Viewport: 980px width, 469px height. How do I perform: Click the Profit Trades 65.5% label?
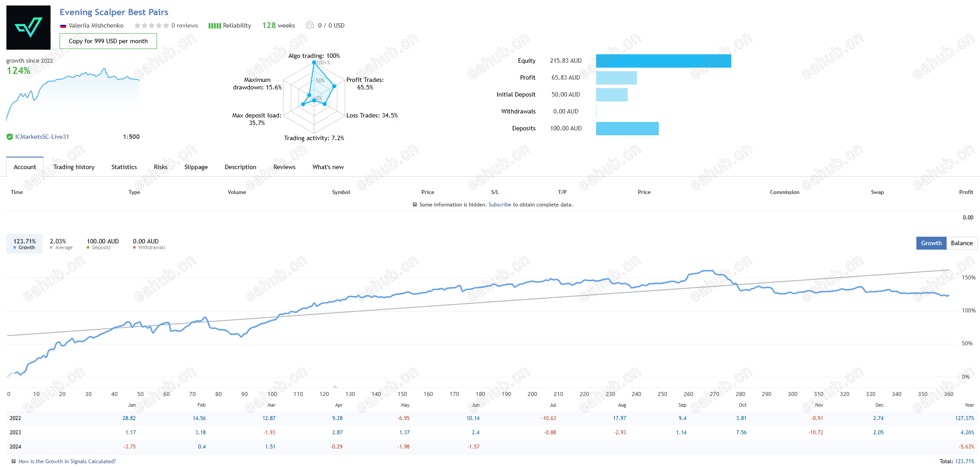(x=365, y=84)
